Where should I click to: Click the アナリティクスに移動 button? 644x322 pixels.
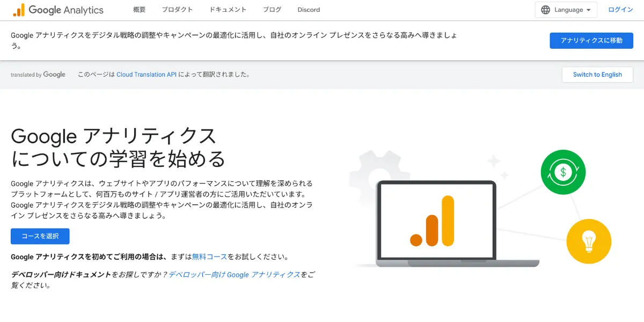(x=591, y=40)
